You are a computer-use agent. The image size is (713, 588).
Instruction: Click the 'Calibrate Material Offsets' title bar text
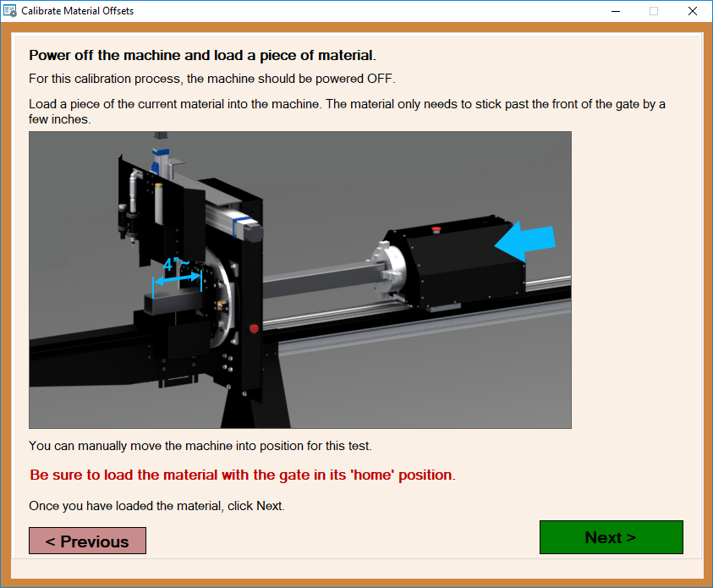(78, 11)
